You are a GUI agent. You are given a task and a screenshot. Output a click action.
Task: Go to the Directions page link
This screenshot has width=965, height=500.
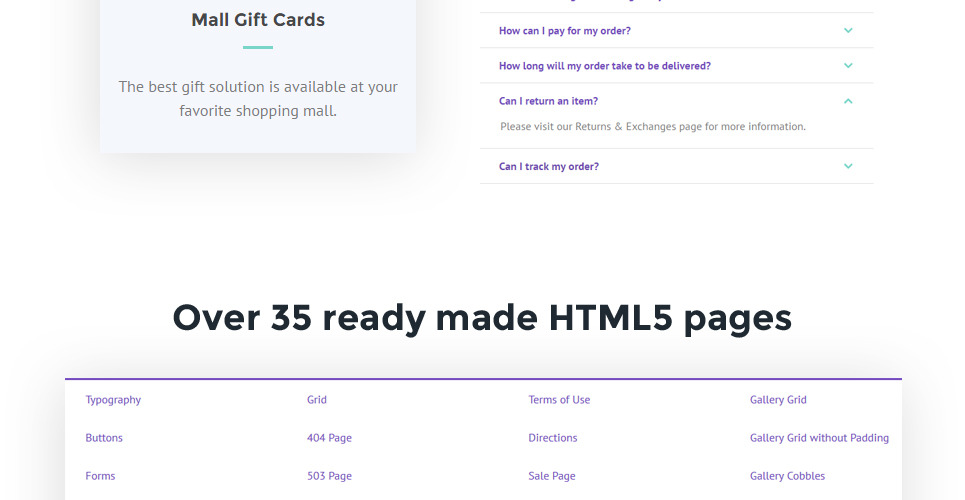click(x=553, y=438)
